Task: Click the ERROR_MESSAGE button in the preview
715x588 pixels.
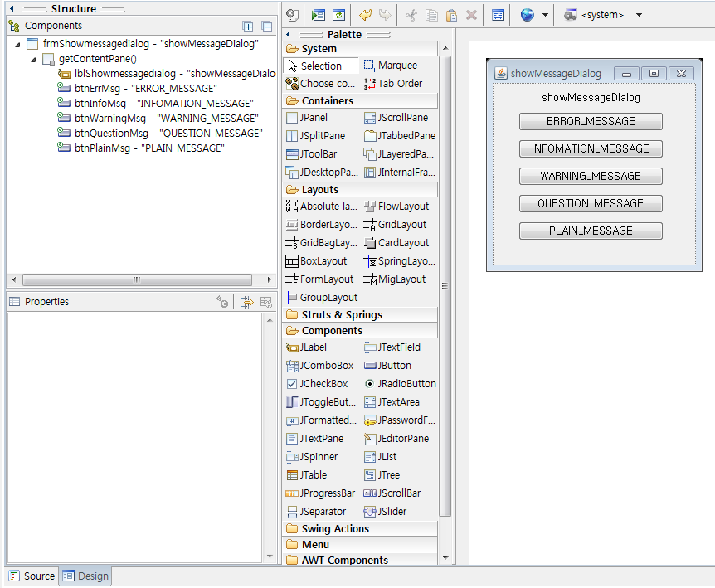Action: [591, 121]
